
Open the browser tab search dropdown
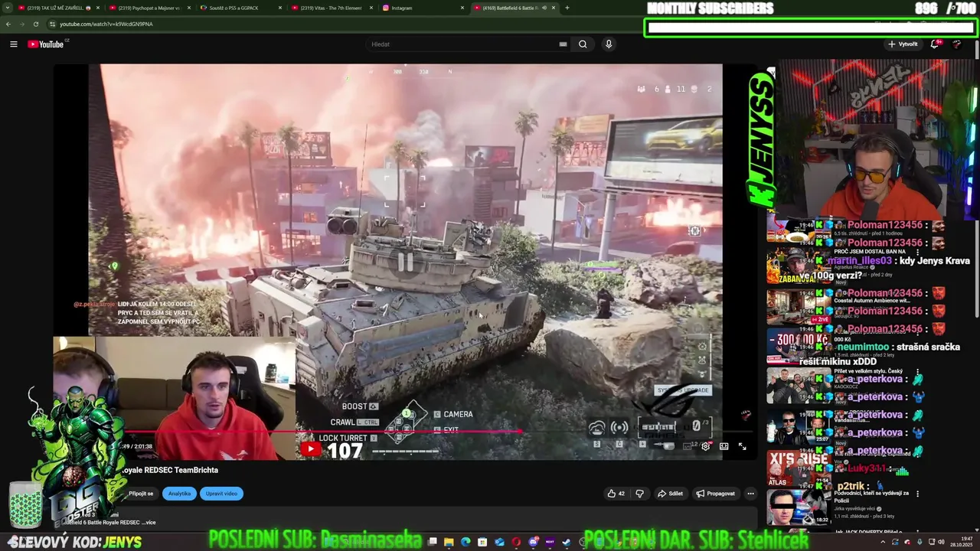tap(8, 8)
